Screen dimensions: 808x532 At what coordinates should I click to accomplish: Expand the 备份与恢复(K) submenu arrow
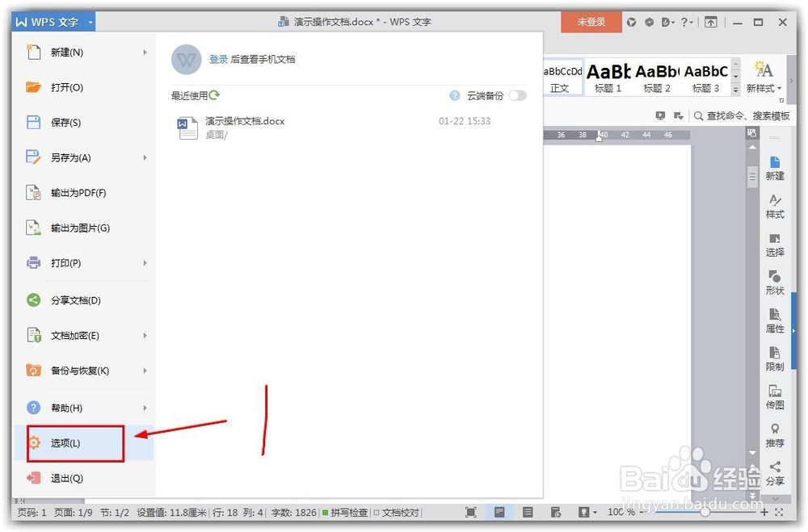145,371
